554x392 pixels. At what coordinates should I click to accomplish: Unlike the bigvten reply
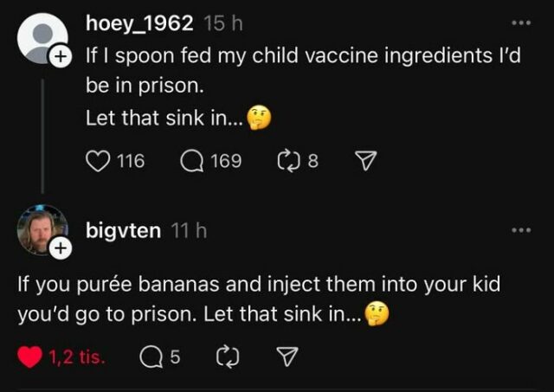pos(31,357)
